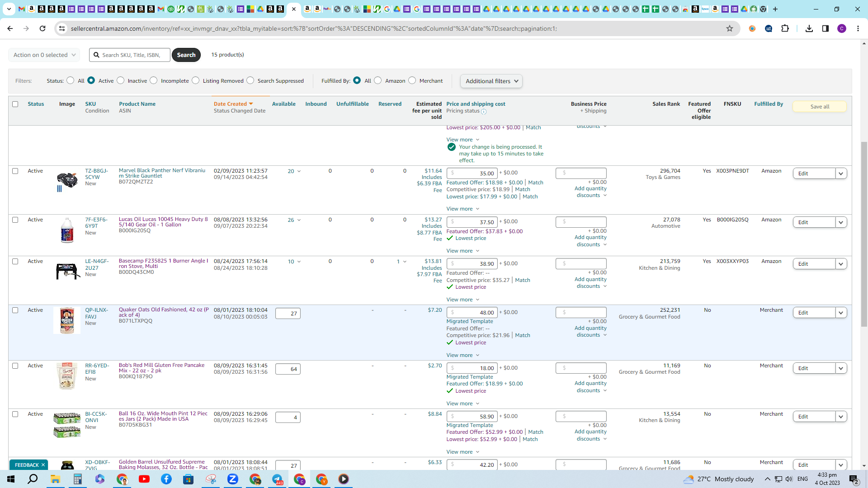Open Microsoft Store from the taskbar
This screenshot has height=488, width=868.
[x=189, y=479]
